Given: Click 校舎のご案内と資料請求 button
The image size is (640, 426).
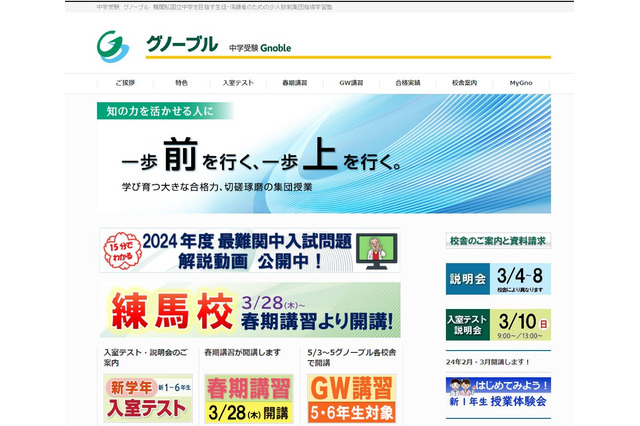Looking at the screenshot, I should [498, 241].
